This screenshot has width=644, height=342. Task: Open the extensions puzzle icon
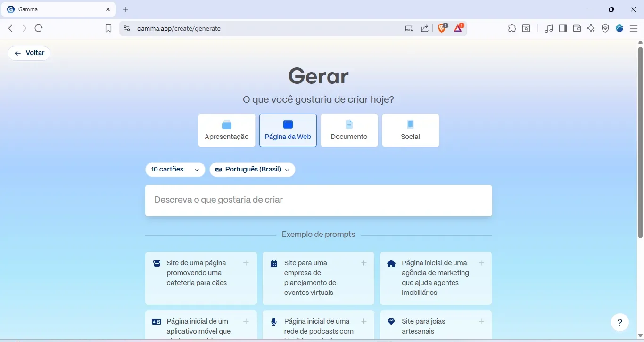click(x=512, y=28)
